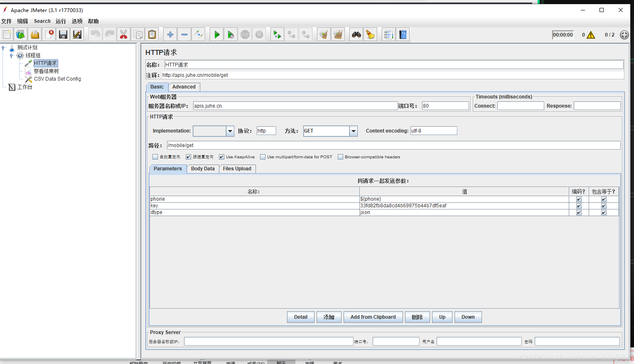Open the Function Helper dialog icon
Viewport: 634px width, 364px height.
point(388,34)
